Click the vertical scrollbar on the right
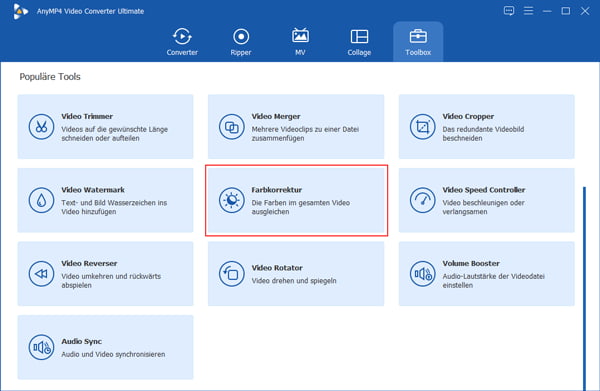 [x=584, y=288]
